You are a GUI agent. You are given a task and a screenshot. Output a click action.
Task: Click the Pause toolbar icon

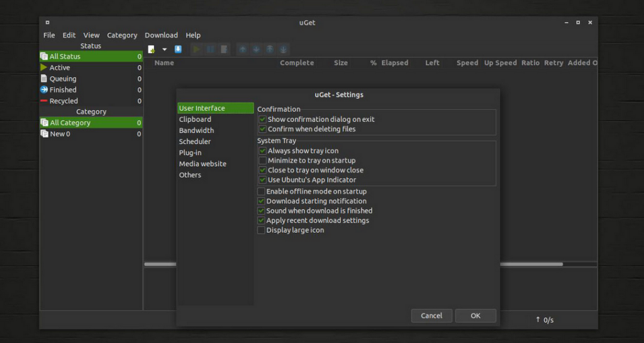point(210,49)
